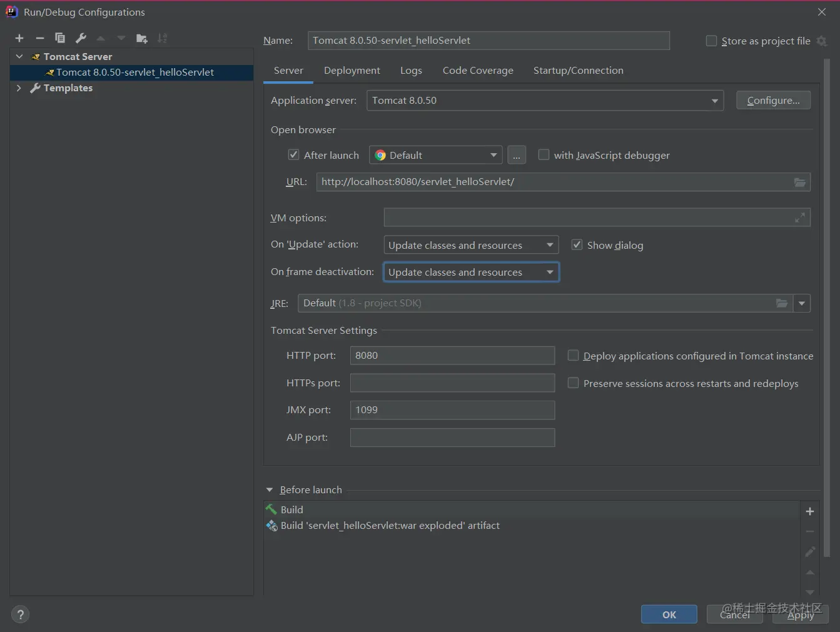The height and width of the screenshot is (632, 840).
Task: Click the folder icon in the URL field
Action: [x=799, y=182]
